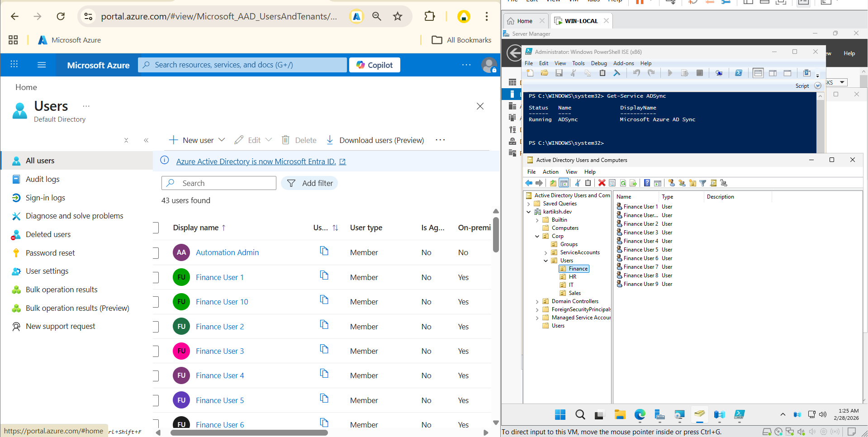Check the Finance User 5 row checkbox

pos(156,400)
